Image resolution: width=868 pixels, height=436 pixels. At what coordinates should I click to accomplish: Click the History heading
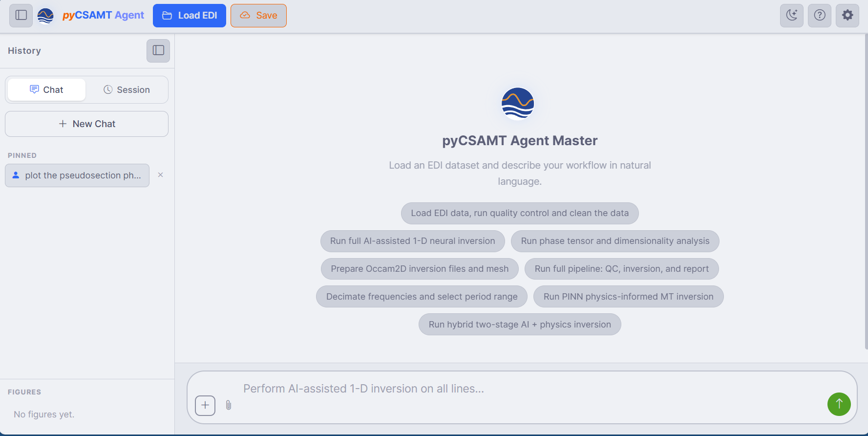point(24,51)
